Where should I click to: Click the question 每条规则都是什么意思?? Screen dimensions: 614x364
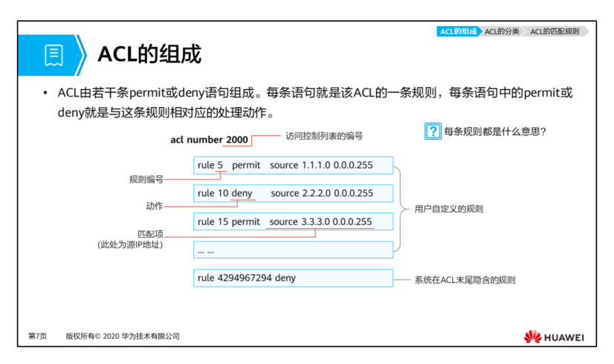tap(494, 131)
